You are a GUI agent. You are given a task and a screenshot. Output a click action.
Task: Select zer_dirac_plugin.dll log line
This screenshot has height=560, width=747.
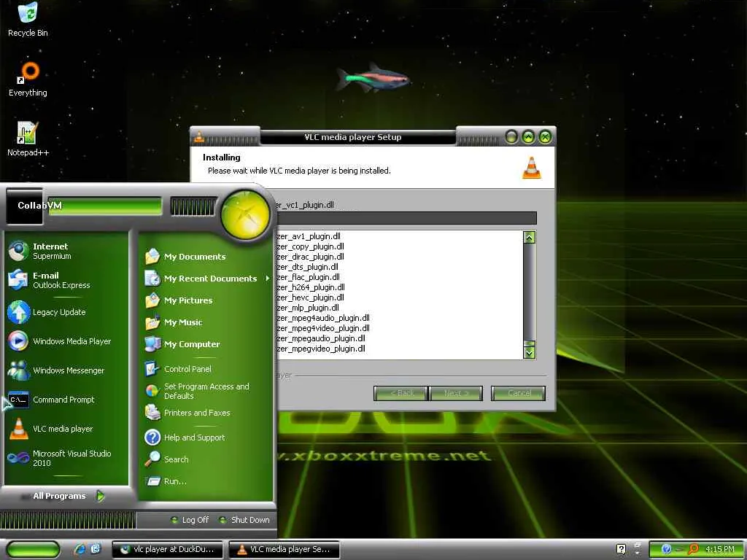(310, 257)
